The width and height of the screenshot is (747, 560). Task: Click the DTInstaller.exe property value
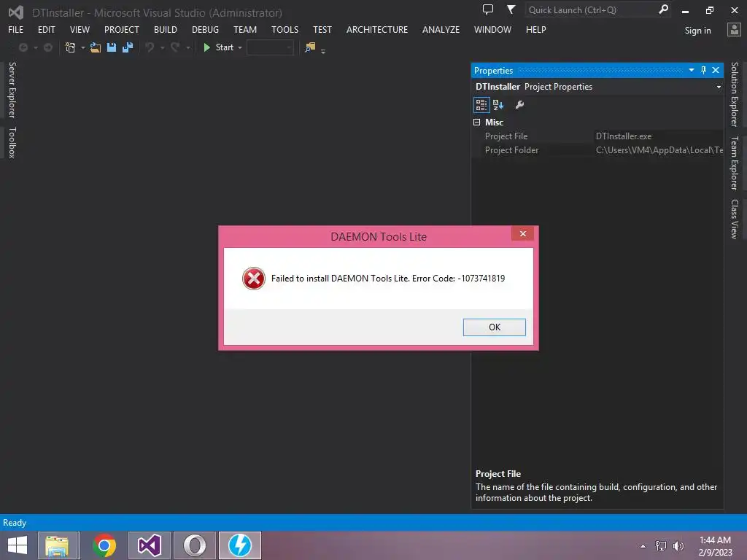(623, 136)
